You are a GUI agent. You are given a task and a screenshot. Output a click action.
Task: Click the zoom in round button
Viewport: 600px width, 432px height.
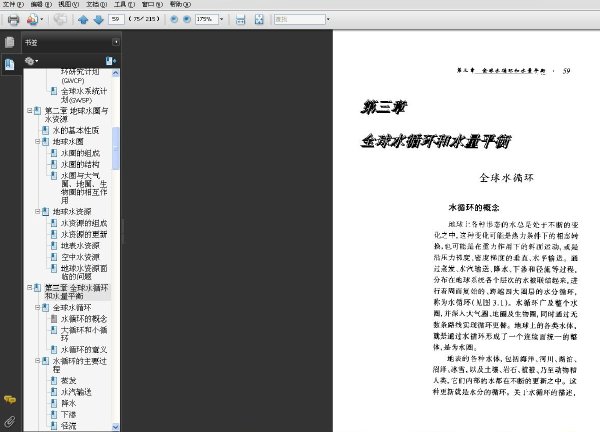187,19
